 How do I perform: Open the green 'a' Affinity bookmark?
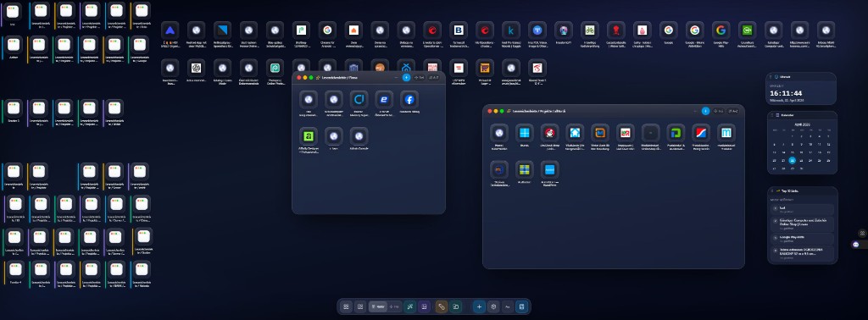(309, 136)
